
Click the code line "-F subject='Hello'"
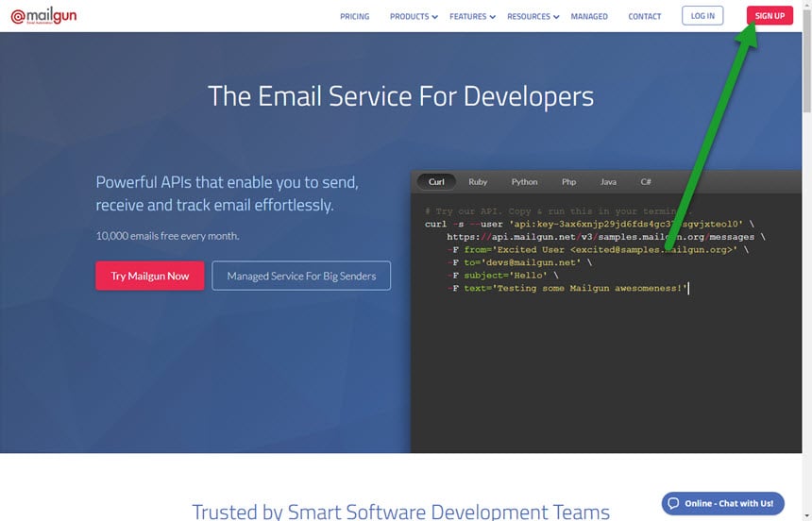click(x=503, y=276)
